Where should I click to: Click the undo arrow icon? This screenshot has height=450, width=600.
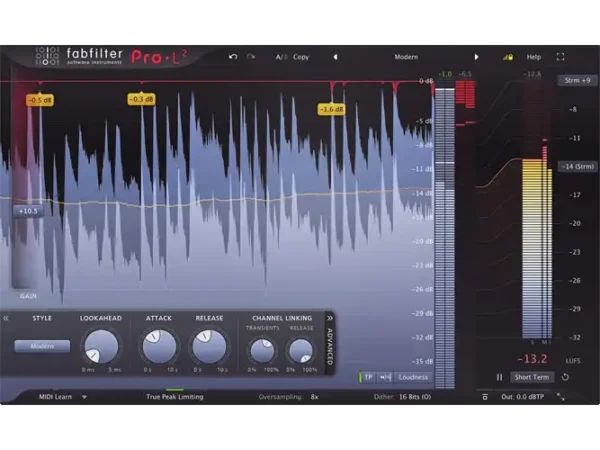pyautogui.click(x=233, y=57)
